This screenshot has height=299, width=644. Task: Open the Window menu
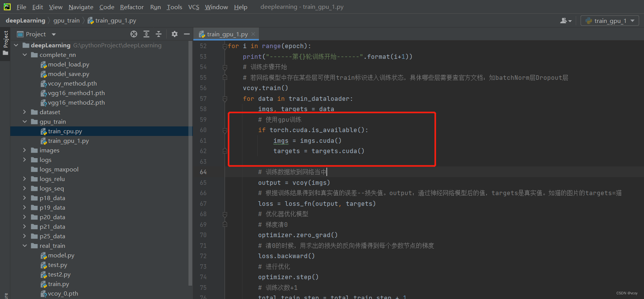pyautogui.click(x=217, y=7)
